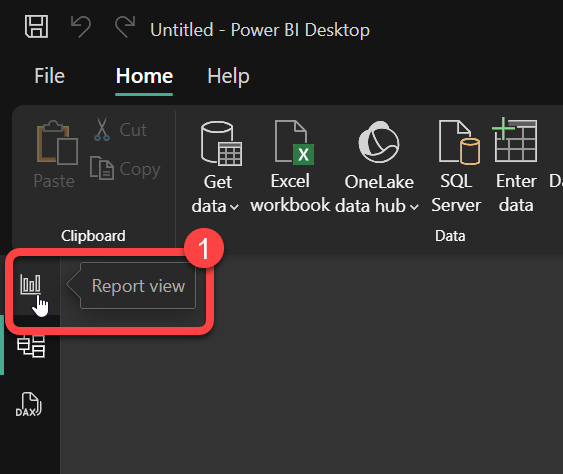Expand the OneLake data hub dropdown arrow

point(414,207)
